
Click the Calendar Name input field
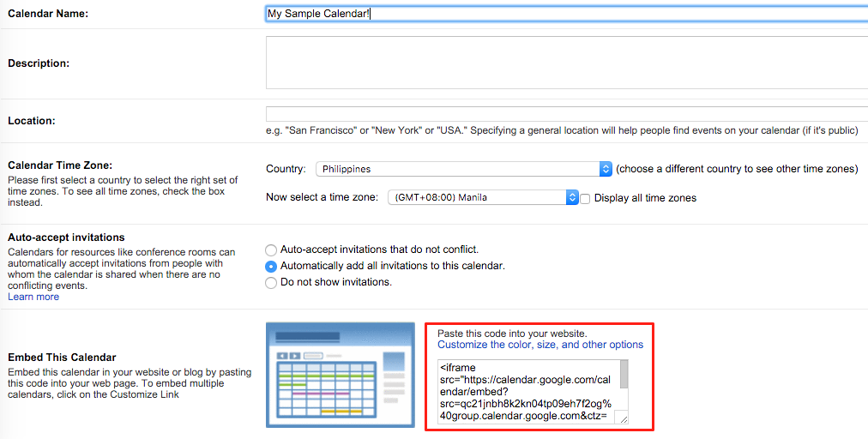[567, 14]
